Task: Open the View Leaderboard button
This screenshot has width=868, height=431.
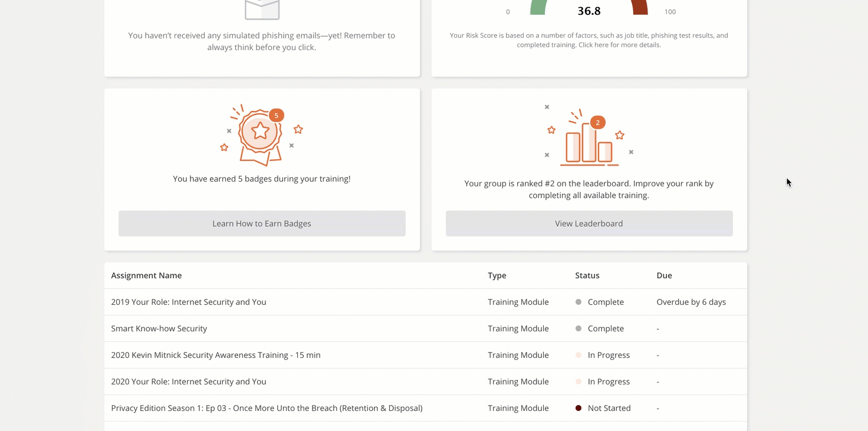Action: (589, 223)
